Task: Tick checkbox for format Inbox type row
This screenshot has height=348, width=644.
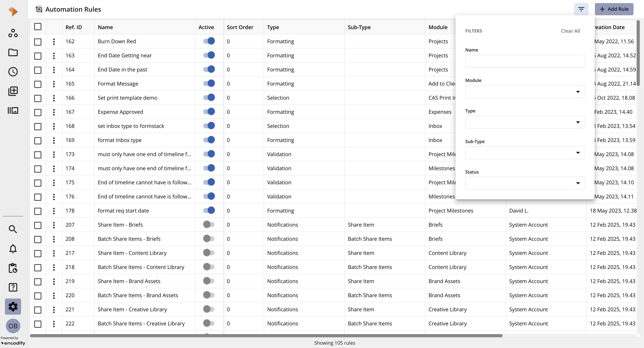Action: [x=38, y=140]
